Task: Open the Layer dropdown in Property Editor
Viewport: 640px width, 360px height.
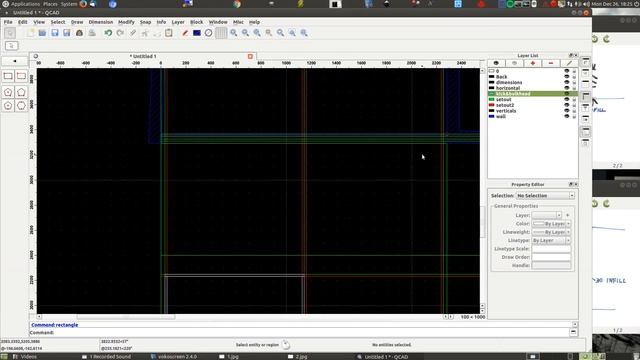Action: 547,215
